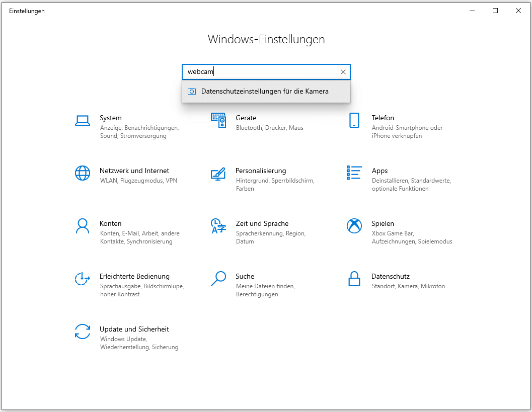Open Erleichterte Bedienung title
Screen dimensions: 532x412
click(135, 277)
